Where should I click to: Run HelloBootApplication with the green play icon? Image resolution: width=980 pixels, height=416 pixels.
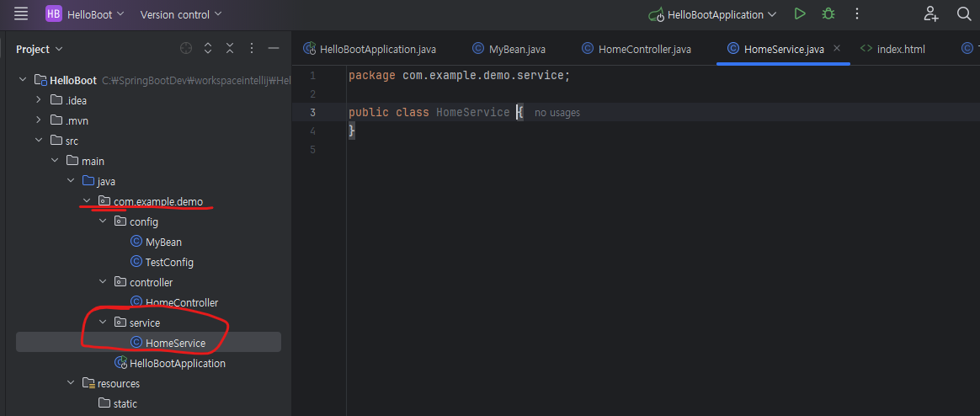[x=799, y=13]
